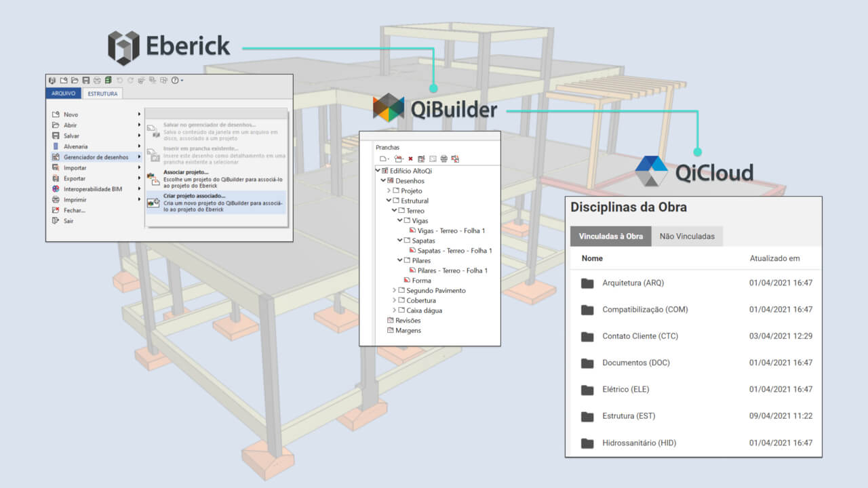Click the save floppy icon in quick toolbar
This screenshot has height=488, width=868.
(x=86, y=80)
